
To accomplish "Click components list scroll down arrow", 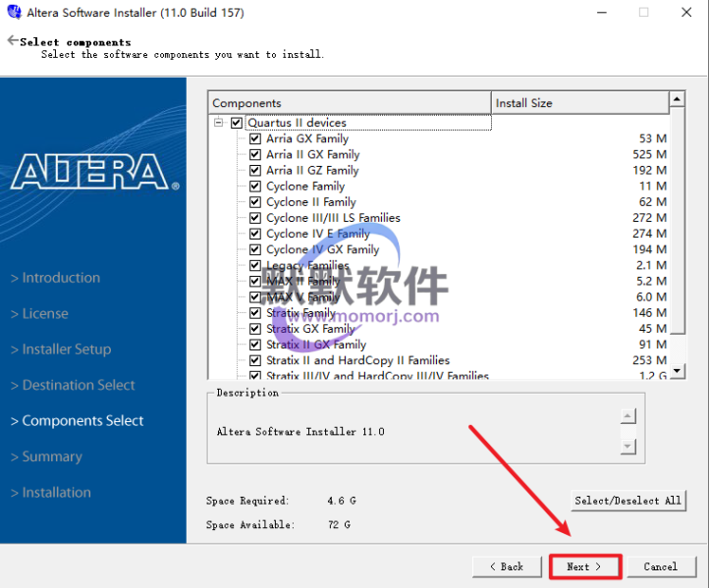I will (x=677, y=371).
